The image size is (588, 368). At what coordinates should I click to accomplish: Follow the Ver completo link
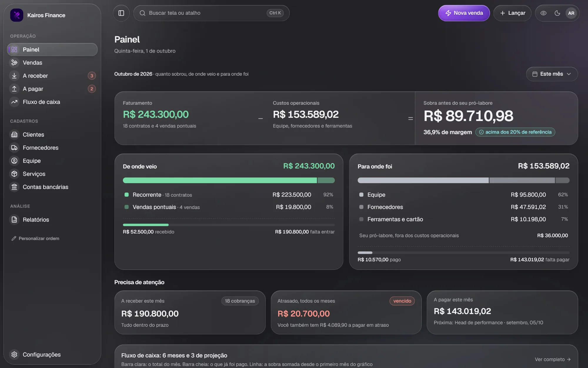552,359
